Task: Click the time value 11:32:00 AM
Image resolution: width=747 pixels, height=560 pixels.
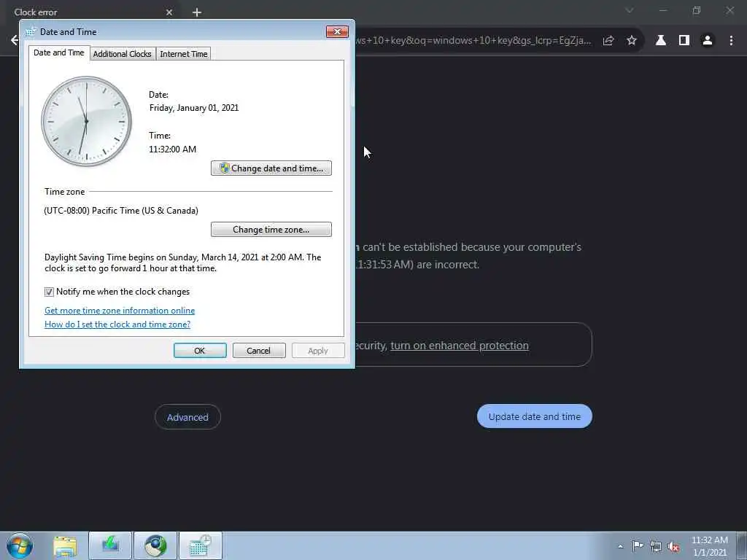Action: click(172, 149)
